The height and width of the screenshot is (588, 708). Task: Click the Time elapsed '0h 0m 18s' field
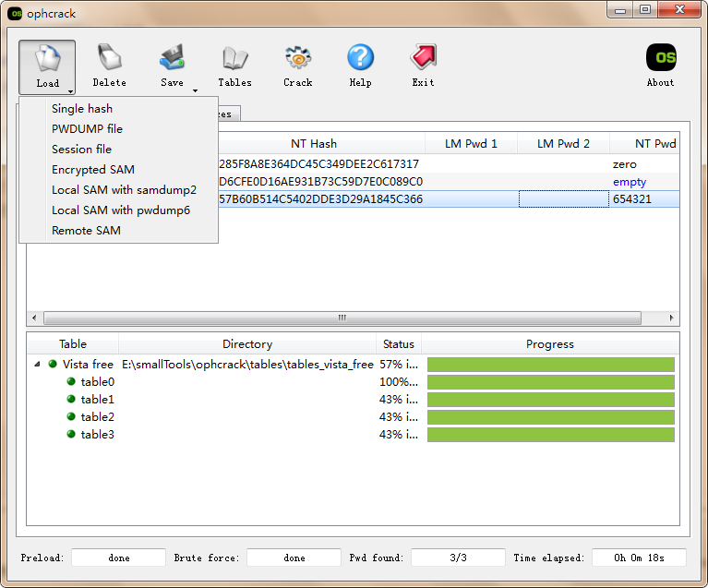[x=639, y=558]
